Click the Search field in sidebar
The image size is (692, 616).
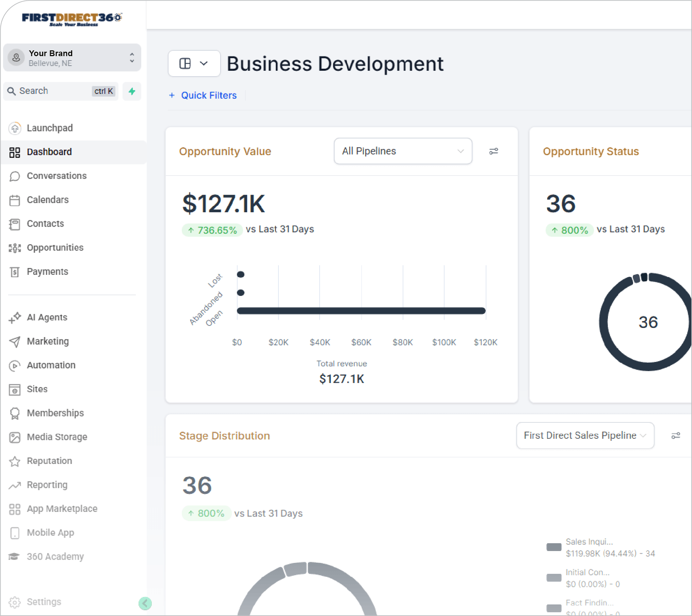(x=61, y=91)
